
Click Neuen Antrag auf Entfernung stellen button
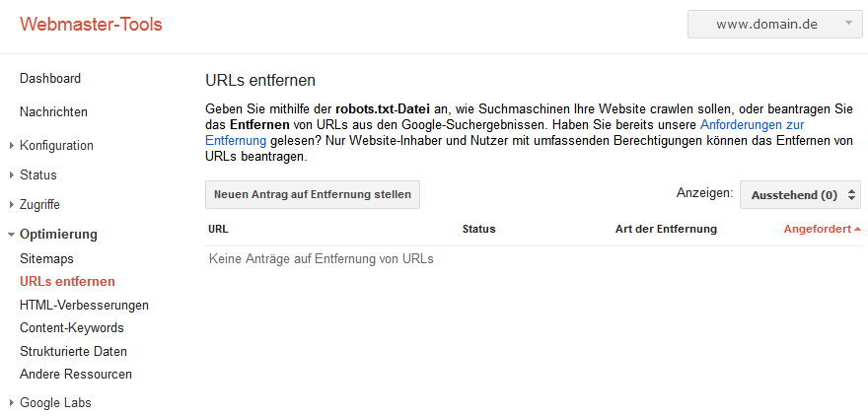coord(313,194)
